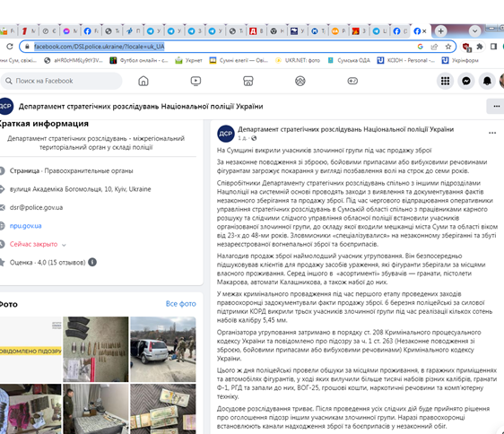
Task: Open a new browser tab with plus
Action: (440, 31)
